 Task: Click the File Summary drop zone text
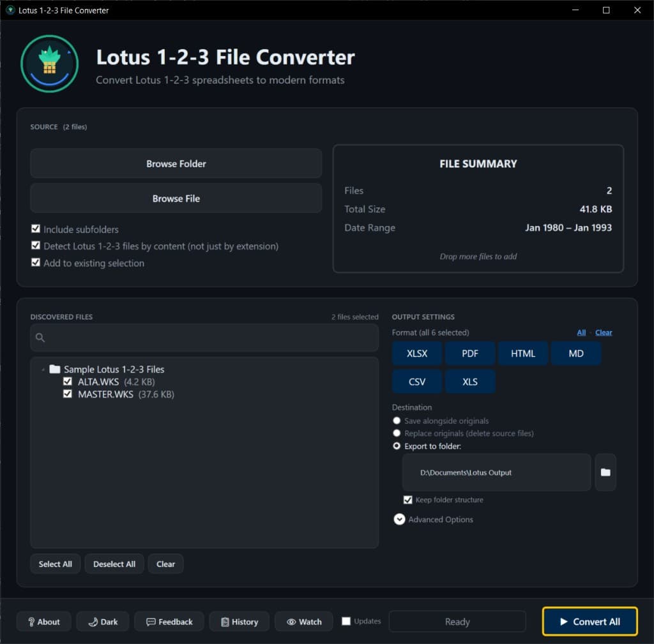pyautogui.click(x=478, y=257)
